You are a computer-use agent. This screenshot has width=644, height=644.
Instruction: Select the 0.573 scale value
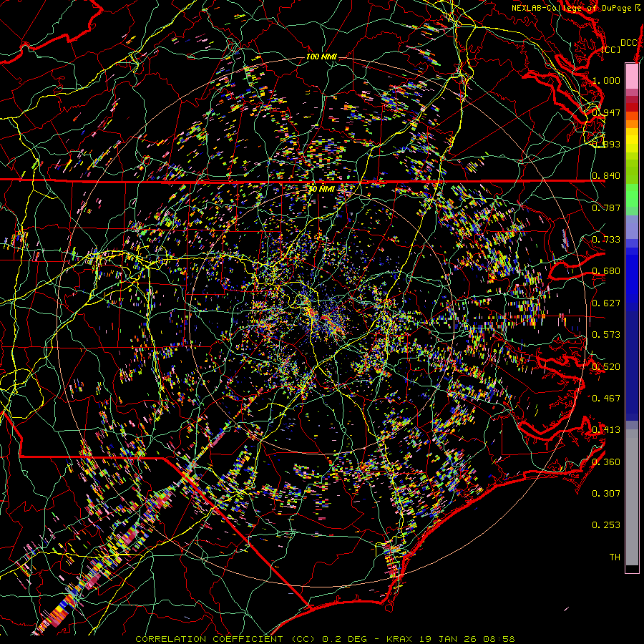pos(606,335)
